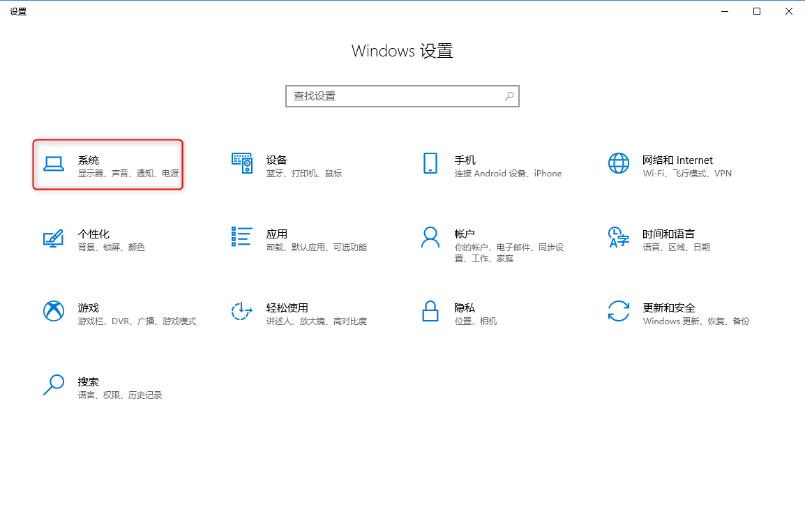The height and width of the screenshot is (532, 805).
Task: Click the Xbox icon for 游戏
Action: coord(54,311)
